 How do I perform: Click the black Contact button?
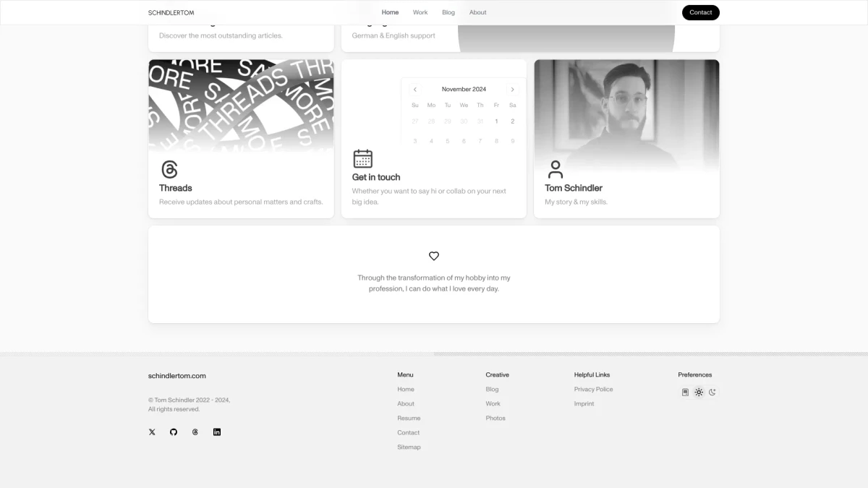[x=701, y=12]
